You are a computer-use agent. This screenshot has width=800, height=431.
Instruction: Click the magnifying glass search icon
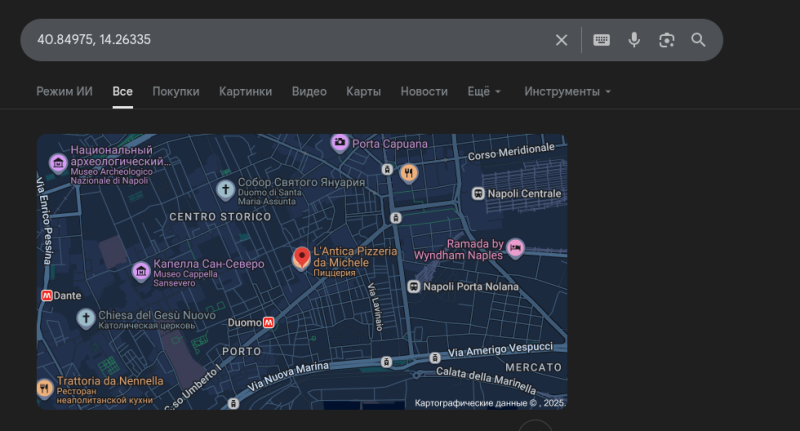tap(698, 40)
